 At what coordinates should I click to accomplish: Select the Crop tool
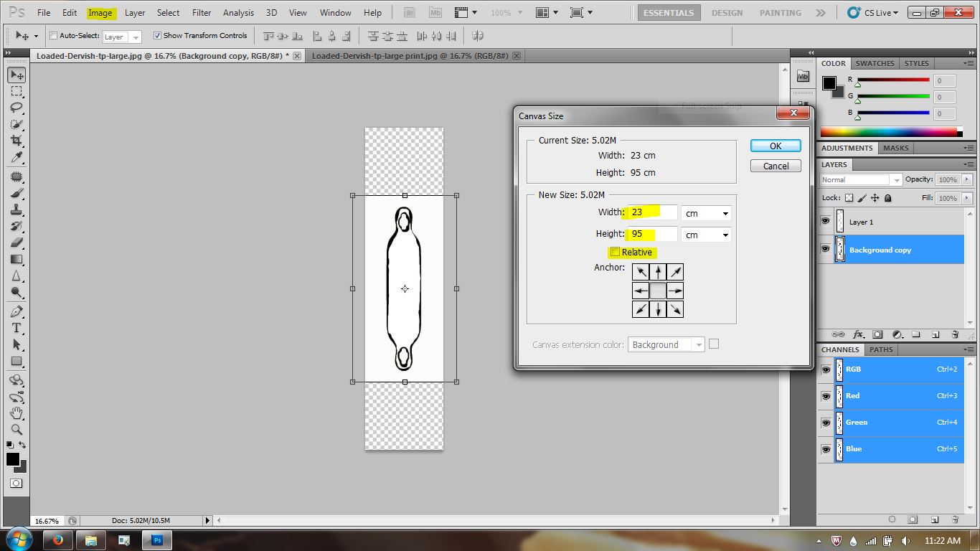point(16,141)
